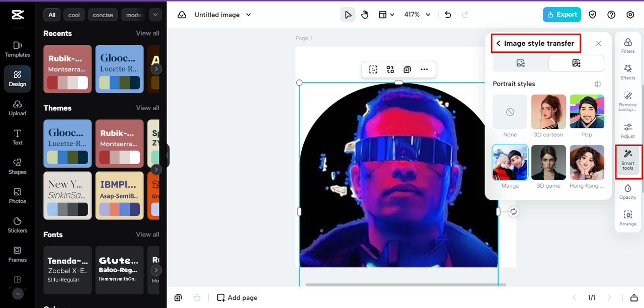Viewport: 644px width, 308px height.
Task: Click View all next to Themes
Action: click(x=147, y=108)
